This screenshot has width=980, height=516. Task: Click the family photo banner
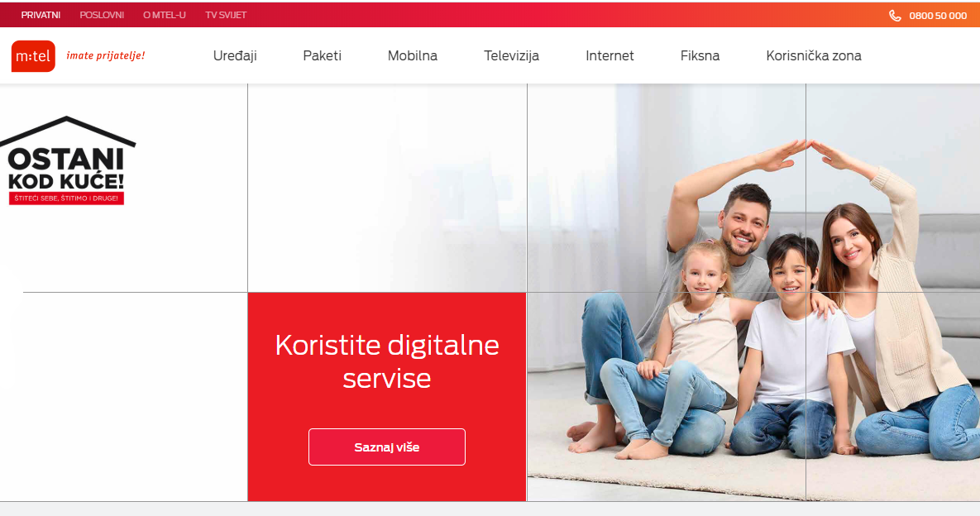(753, 293)
